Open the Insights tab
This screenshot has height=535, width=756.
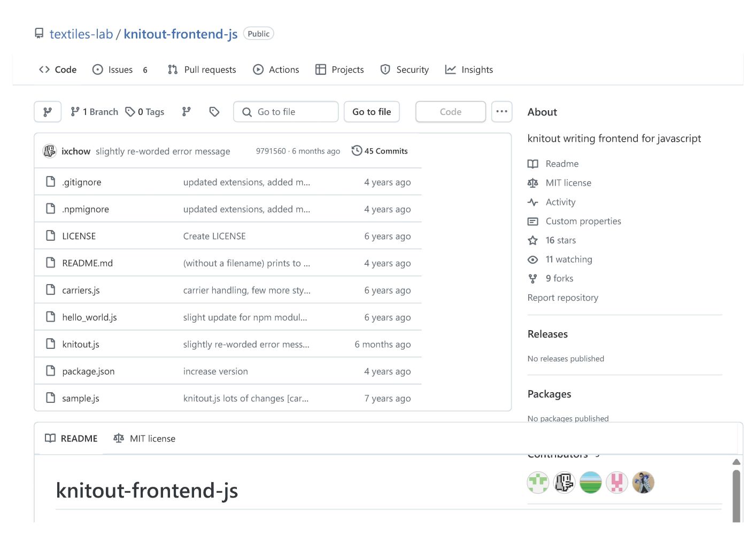pyautogui.click(x=469, y=70)
